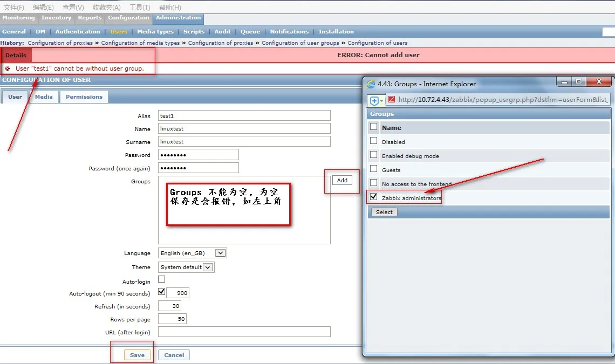Click the Save button

point(137,355)
